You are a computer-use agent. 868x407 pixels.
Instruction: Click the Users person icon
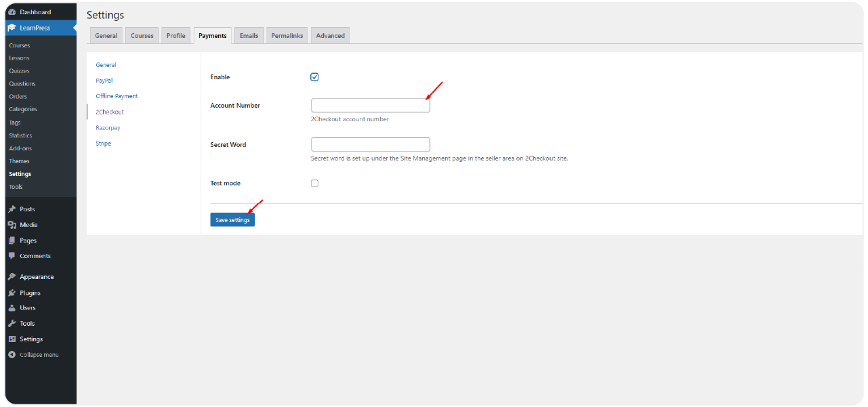[x=12, y=308]
